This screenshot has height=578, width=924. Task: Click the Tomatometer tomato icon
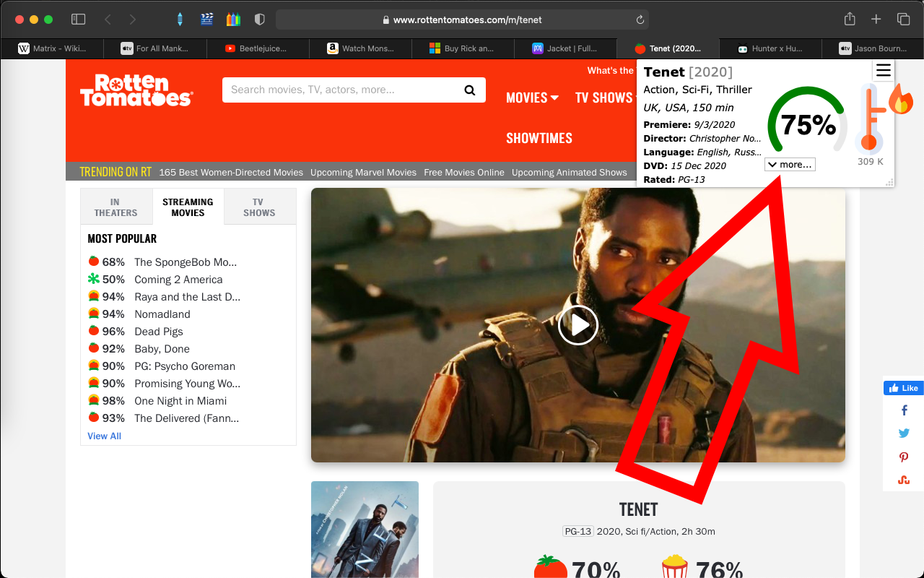(x=551, y=567)
